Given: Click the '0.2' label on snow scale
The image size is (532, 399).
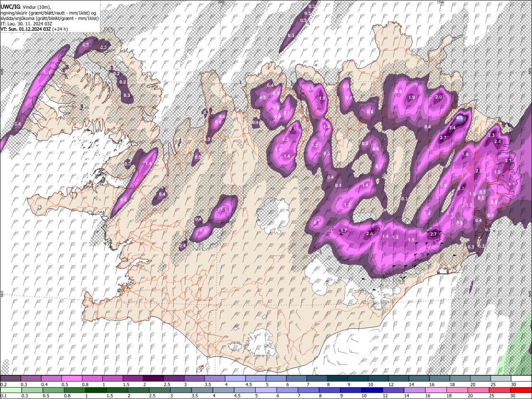Looking at the screenshot, I should click(3, 384).
